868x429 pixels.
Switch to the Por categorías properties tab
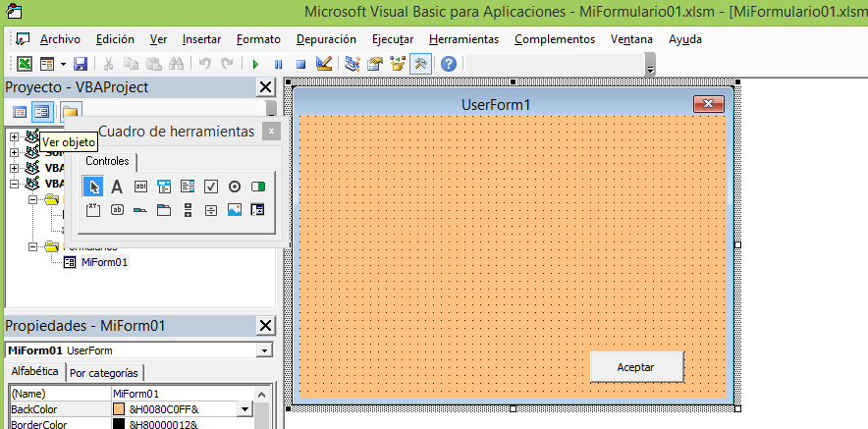pyautogui.click(x=104, y=372)
